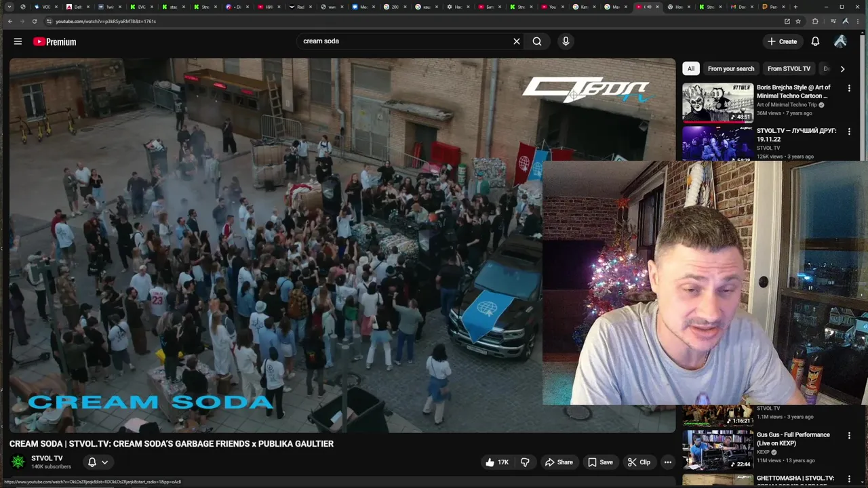Screen dimensions: 868x488
Task: Open the Chrome three-dot menu
Action: [856, 21]
